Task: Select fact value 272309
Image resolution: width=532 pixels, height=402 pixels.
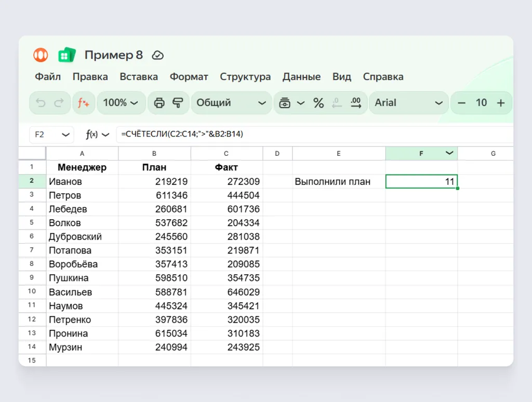Action: pyautogui.click(x=227, y=181)
